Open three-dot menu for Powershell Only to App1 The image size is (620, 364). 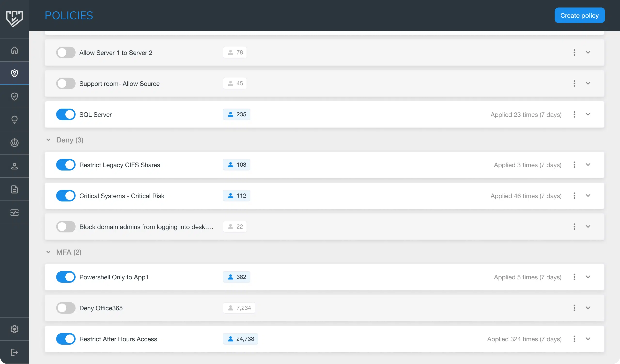point(574,277)
